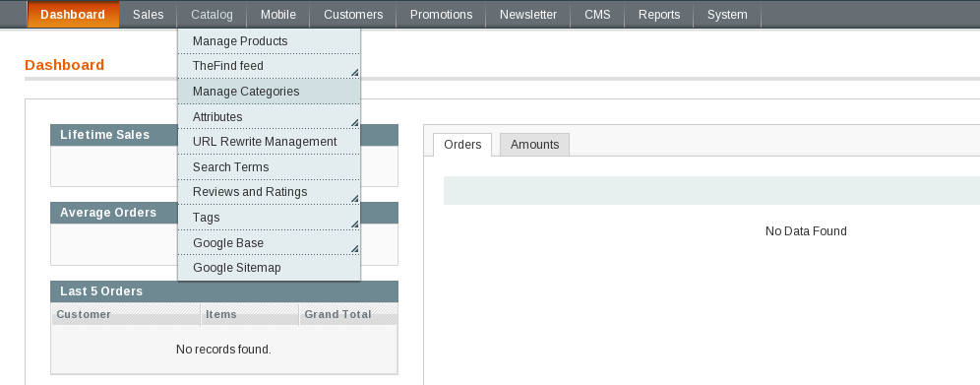Open the Promotions menu
Image resolution: width=980 pixels, height=385 pixels.
pos(441,15)
